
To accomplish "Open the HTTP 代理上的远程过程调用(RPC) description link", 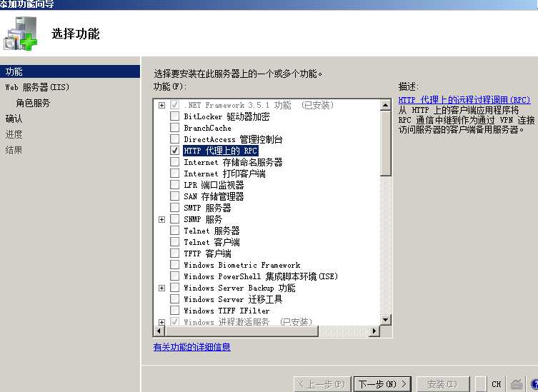I will click(464, 100).
